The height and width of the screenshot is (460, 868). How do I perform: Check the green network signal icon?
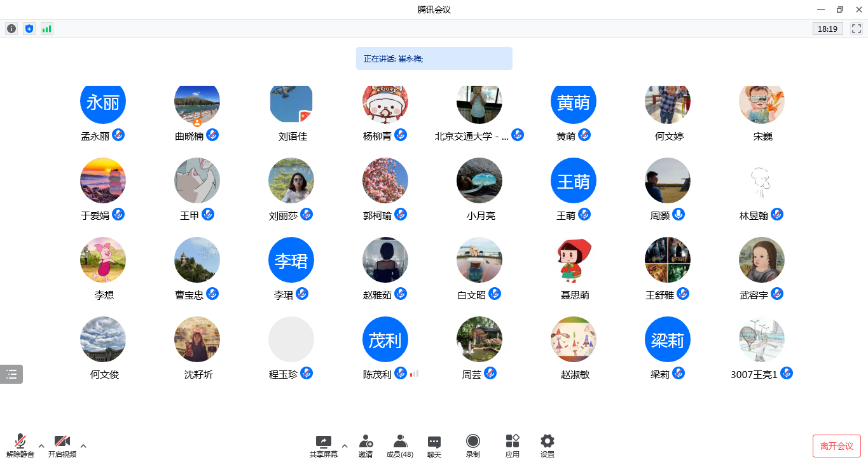tap(46, 29)
